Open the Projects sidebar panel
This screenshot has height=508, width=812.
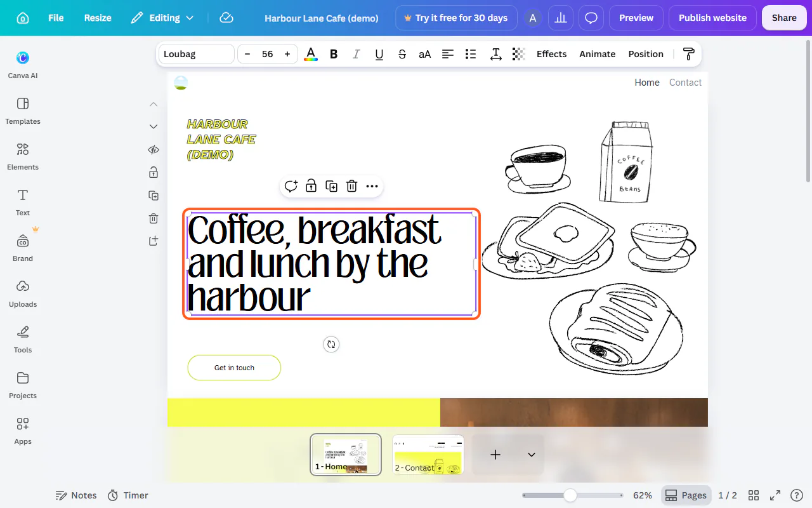[23, 384]
